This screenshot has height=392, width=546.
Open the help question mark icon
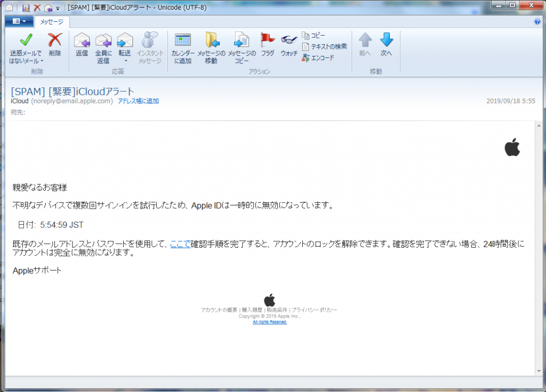[x=537, y=21]
